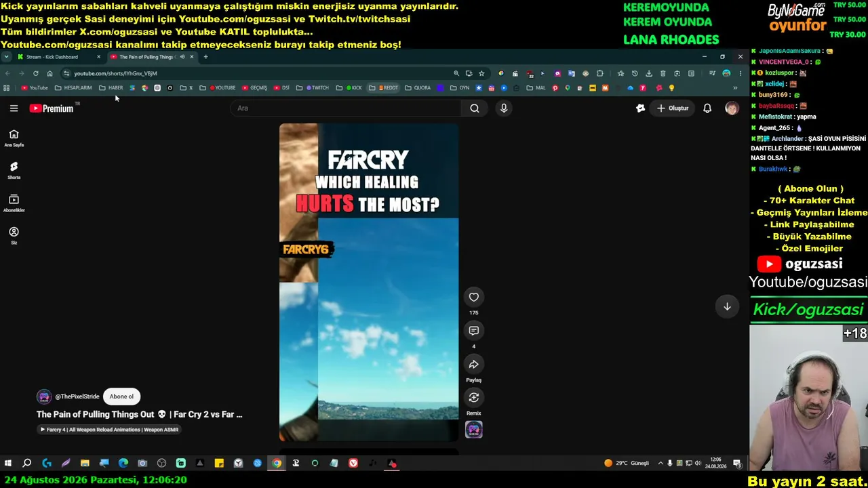Go to next short with down arrow
This screenshot has height=488, width=868.
tap(727, 307)
